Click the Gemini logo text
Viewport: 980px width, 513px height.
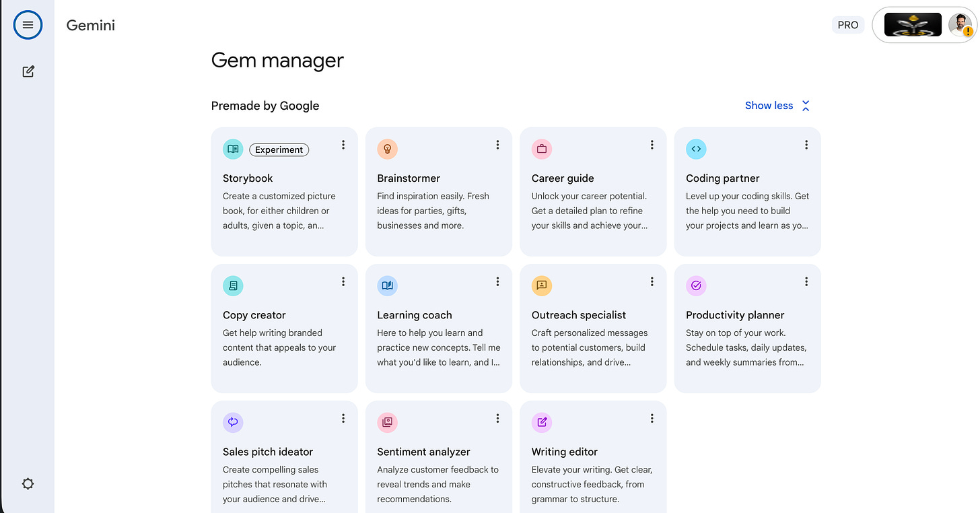pos(91,26)
